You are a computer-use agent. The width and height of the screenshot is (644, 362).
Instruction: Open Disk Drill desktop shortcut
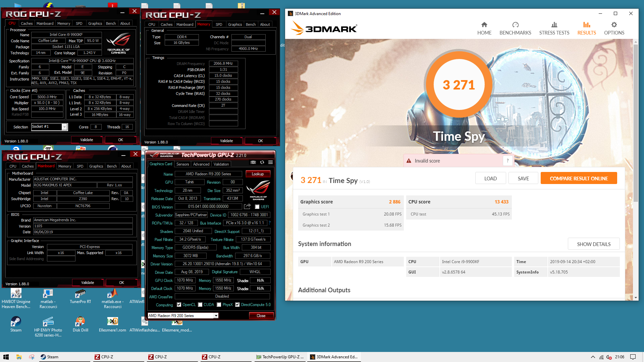[x=80, y=324]
